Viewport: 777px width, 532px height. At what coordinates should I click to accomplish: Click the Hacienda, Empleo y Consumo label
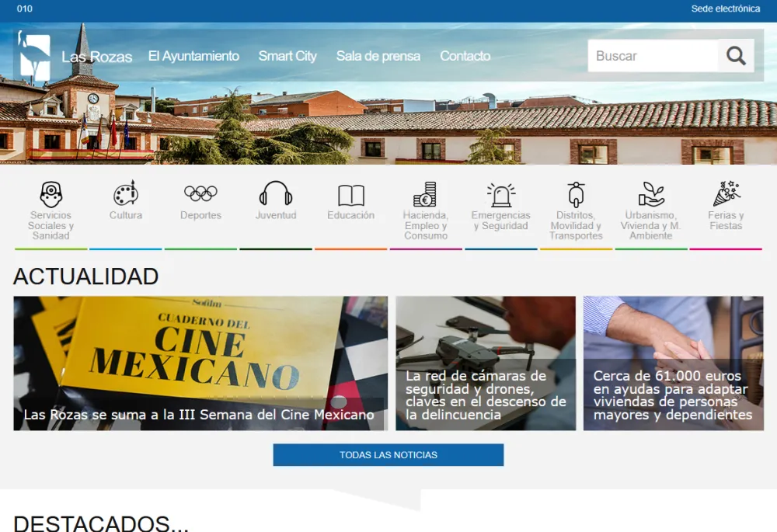pyautogui.click(x=426, y=225)
